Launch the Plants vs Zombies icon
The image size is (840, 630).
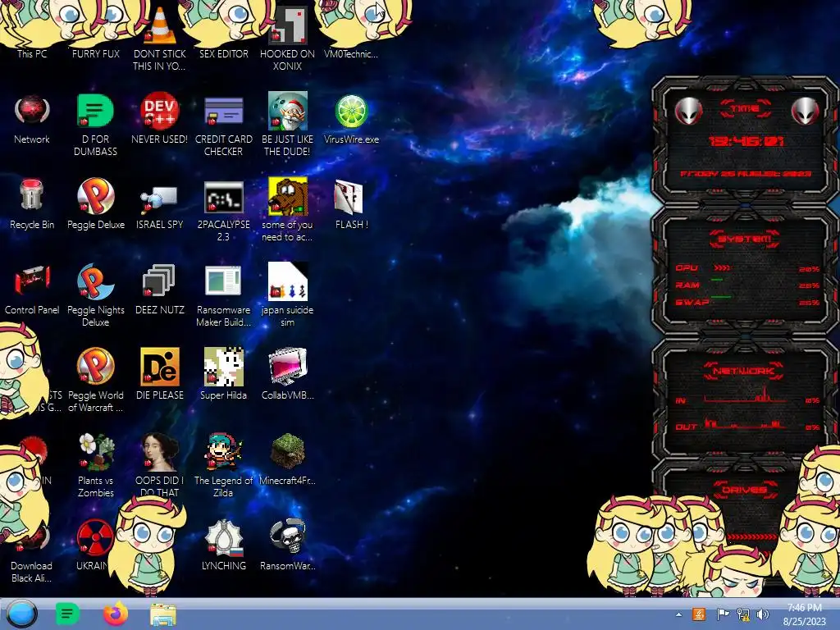pyautogui.click(x=97, y=452)
